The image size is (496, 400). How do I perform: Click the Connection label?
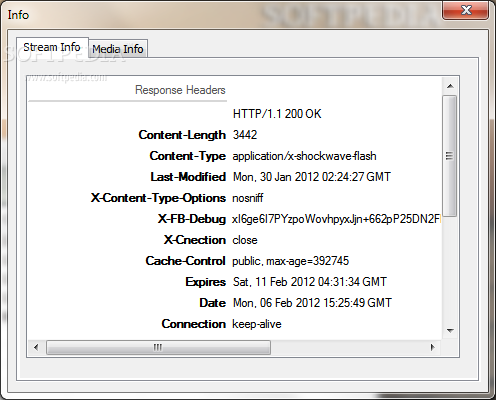(194, 324)
